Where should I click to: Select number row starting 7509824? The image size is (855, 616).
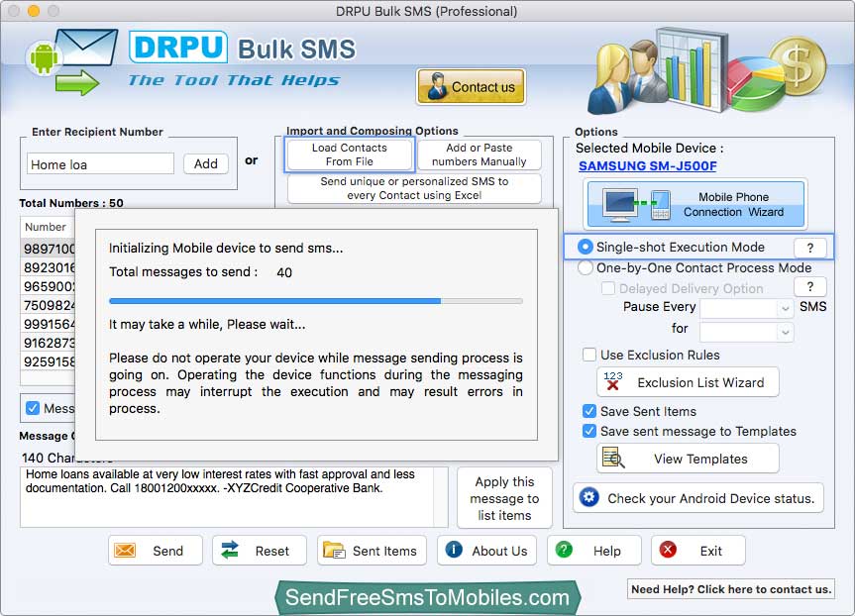point(48,305)
